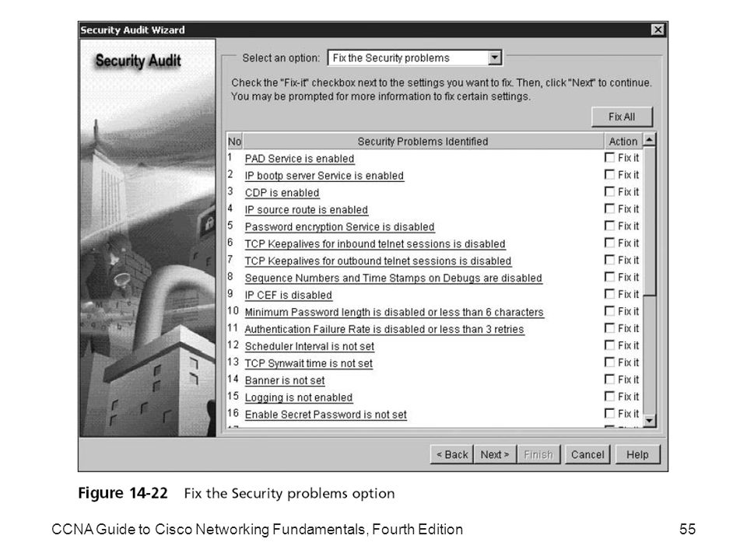Check Fix it for Banner is not set
The image size is (747, 560).
pyautogui.click(x=609, y=380)
